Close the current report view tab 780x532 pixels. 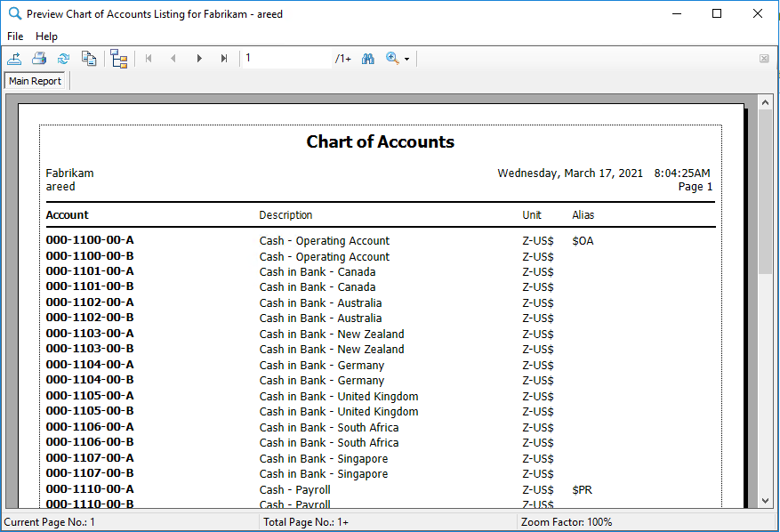tap(764, 59)
